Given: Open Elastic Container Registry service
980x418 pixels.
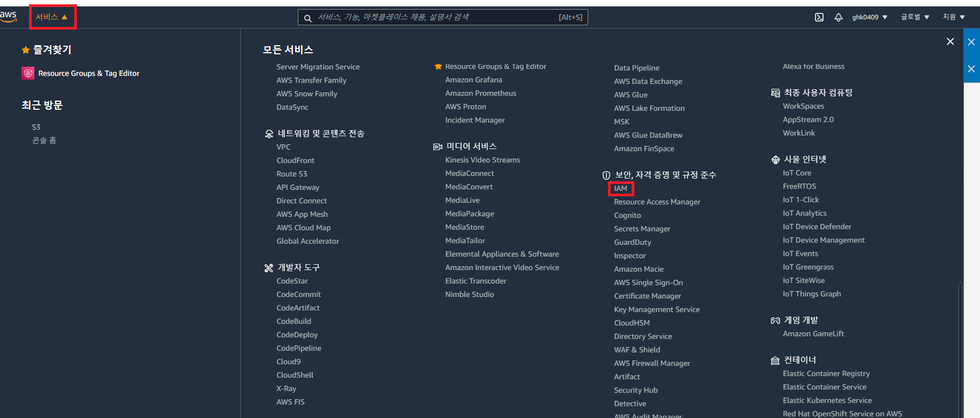Looking at the screenshot, I should click(826, 373).
